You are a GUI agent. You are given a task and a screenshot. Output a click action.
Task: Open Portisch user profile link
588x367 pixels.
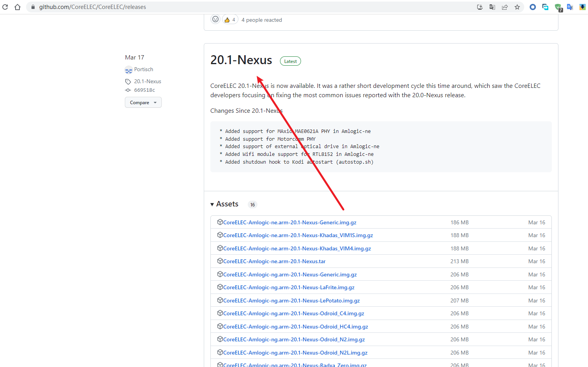143,70
